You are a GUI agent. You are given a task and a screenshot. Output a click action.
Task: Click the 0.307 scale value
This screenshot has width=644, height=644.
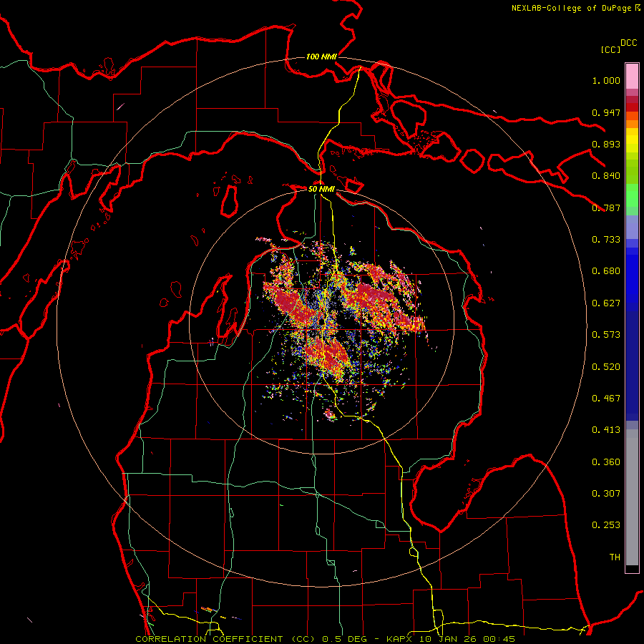[606, 494]
